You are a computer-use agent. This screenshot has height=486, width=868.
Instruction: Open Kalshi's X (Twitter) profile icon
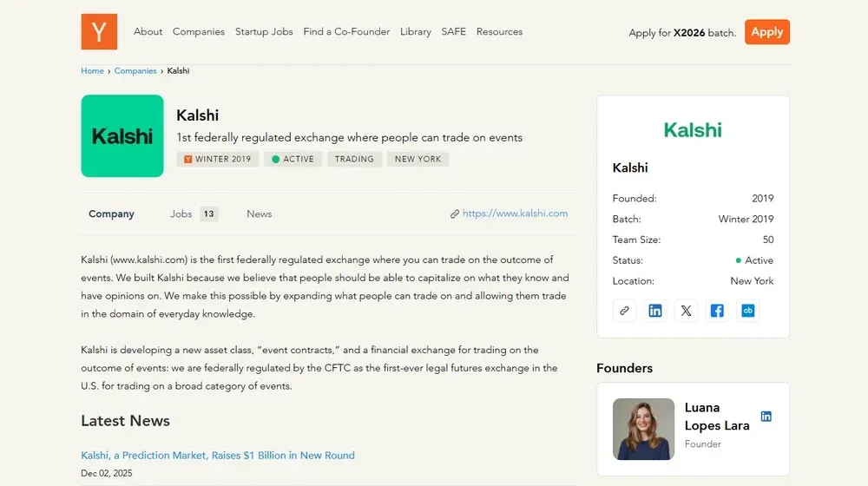(686, 311)
